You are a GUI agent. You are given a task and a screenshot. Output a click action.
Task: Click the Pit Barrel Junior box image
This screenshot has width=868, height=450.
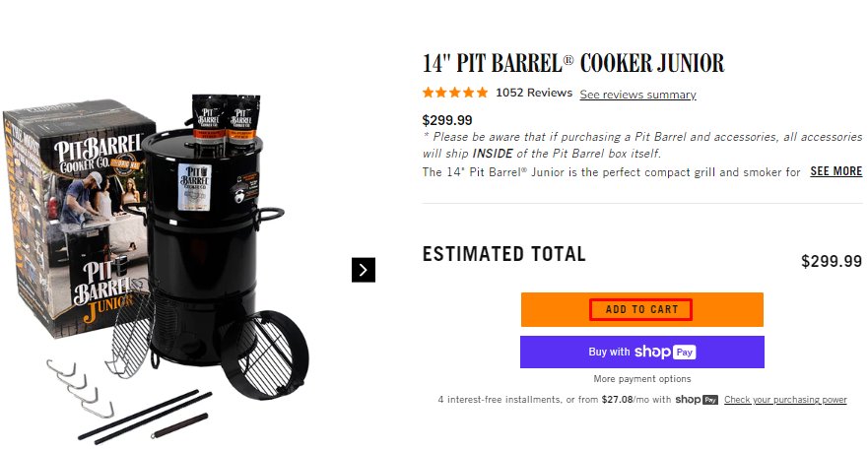(x=67, y=226)
